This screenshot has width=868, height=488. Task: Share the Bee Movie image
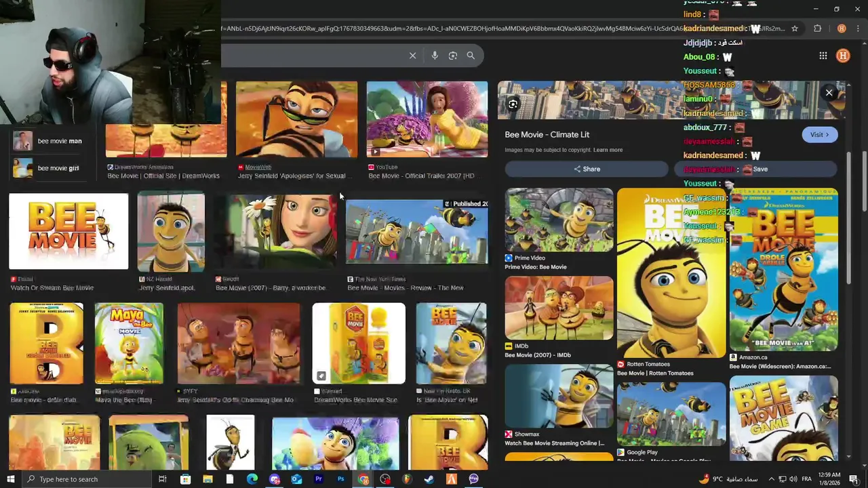click(587, 169)
